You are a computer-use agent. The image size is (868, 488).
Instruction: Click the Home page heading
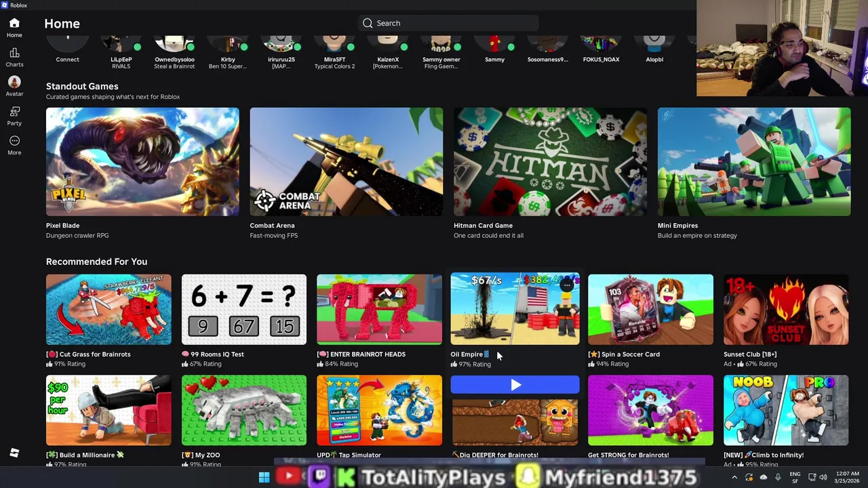(x=62, y=24)
